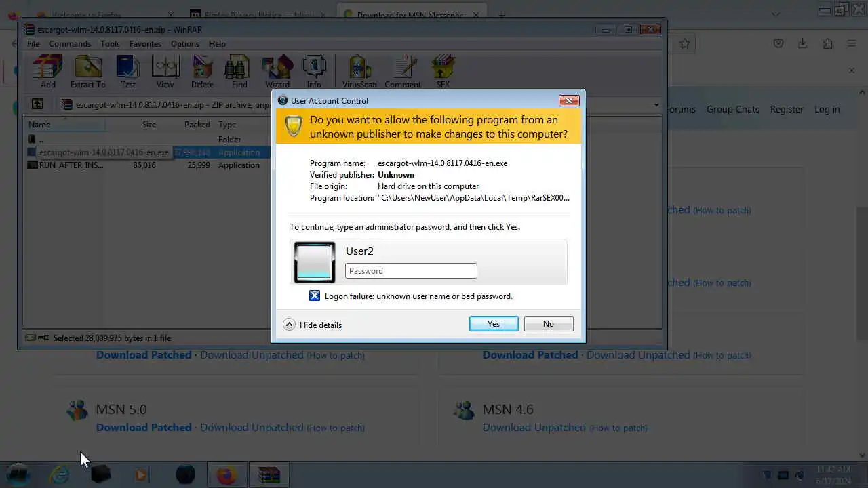Click the Register link on the webpage

coord(787,109)
